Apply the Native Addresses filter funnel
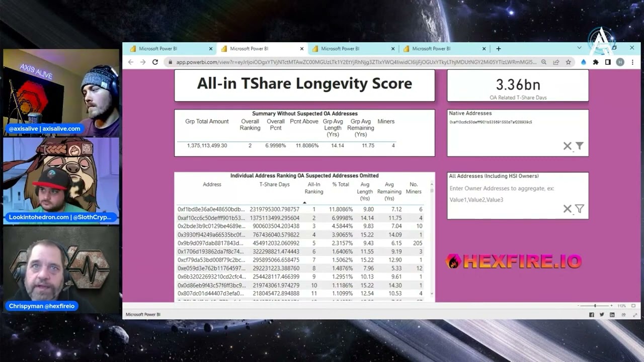This screenshot has height=362, width=644. coord(580,146)
